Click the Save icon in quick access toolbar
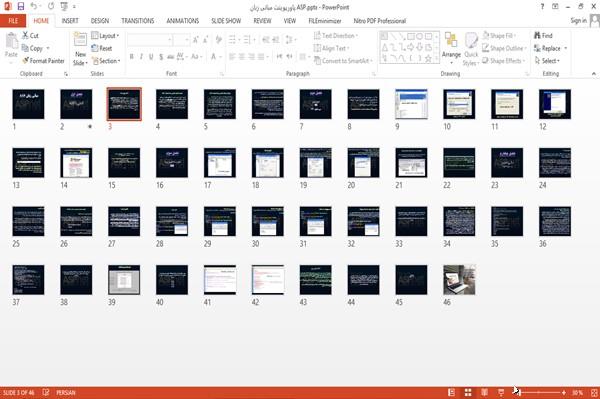The image size is (600, 399). pos(21,7)
